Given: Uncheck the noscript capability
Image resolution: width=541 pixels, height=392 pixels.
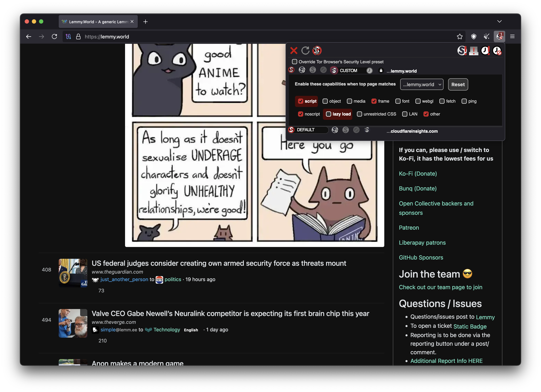Looking at the screenshot, I should click(x=301, y=114).
